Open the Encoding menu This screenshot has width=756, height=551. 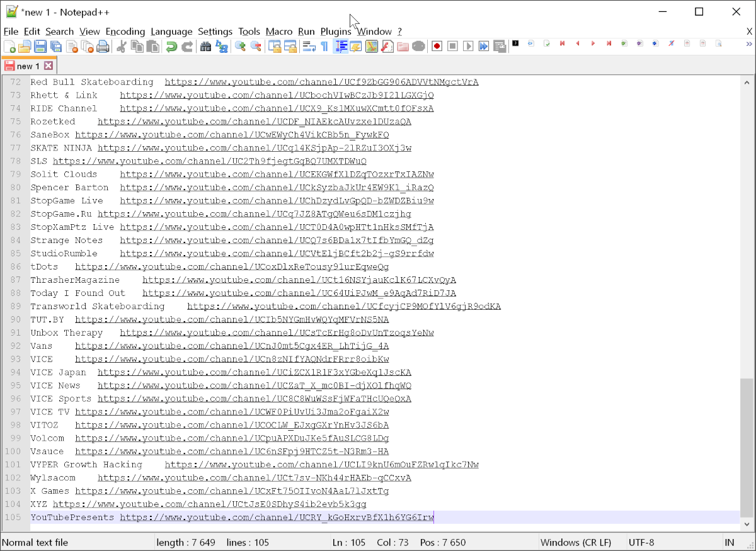tap(125, 31)
